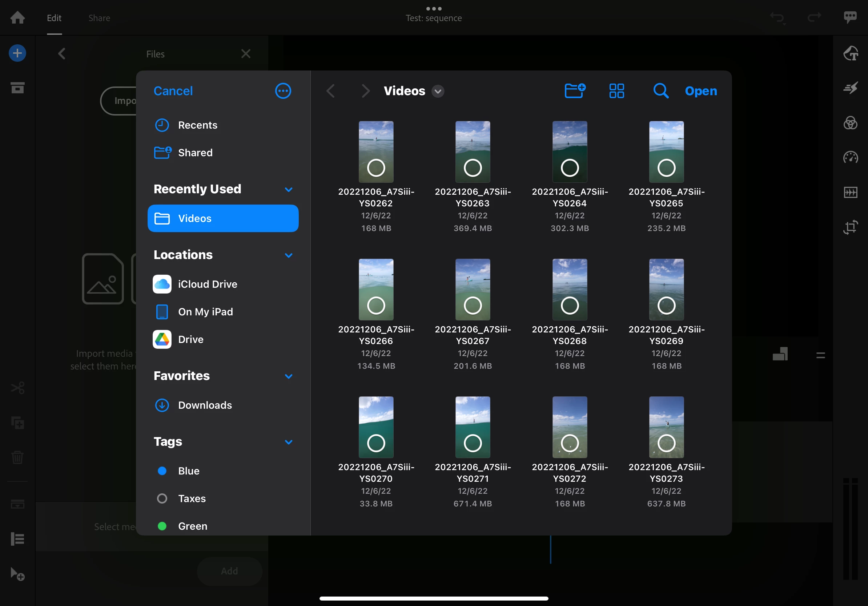Open the speed gauge tool icon
The image size is (868, 606).
[850, 157]
